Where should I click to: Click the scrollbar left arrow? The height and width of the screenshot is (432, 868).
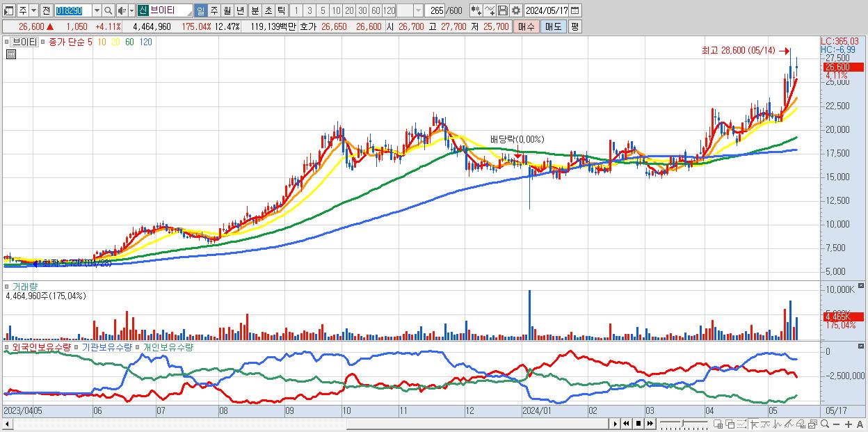[x=7, y=424]
